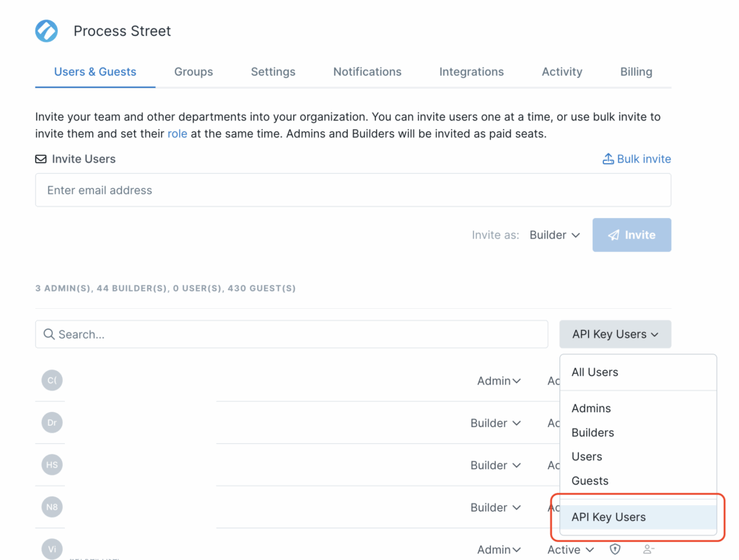Image resolution: width=739 pixels, height=560 pixels.
Task: Click the 'N8' user avatar
Action: (x=52, y=507)
